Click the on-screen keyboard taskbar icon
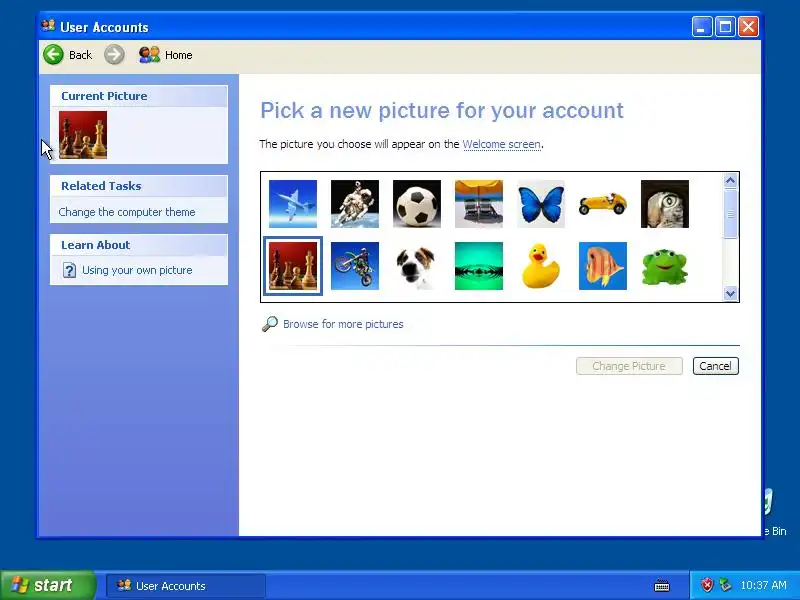This screenshot has height=600, width=800. (x=662, y=585)
